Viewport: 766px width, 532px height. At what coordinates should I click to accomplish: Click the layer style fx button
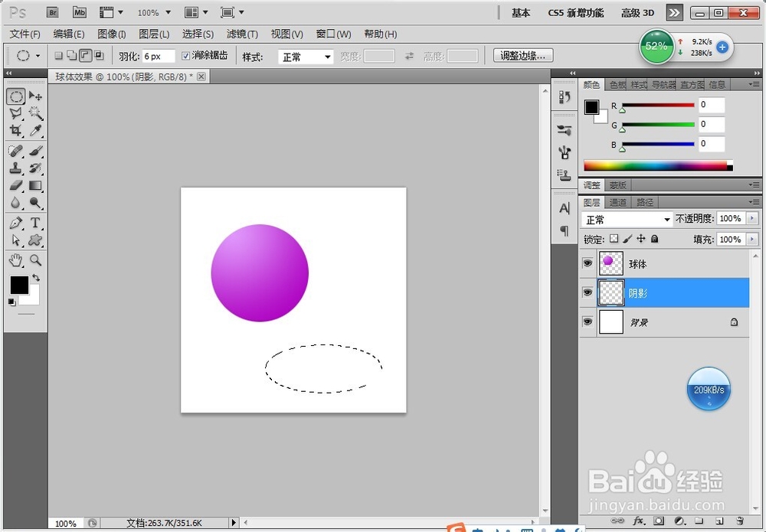[638, 521]
